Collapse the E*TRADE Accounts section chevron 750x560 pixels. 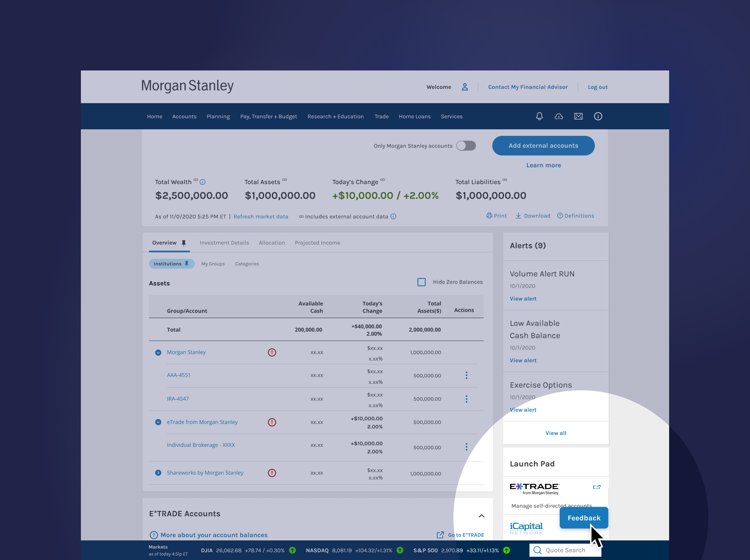[x=482, y=516]
